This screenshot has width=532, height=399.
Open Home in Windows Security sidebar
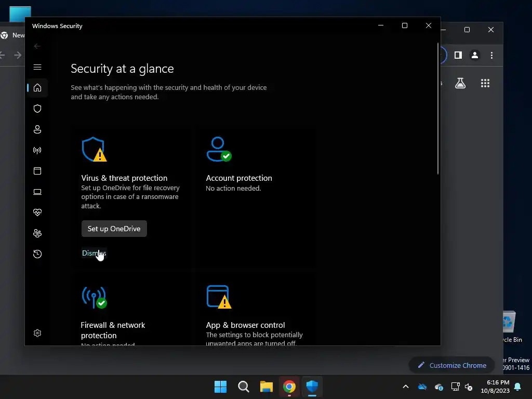pyautogui.click(x=37, y=88)
